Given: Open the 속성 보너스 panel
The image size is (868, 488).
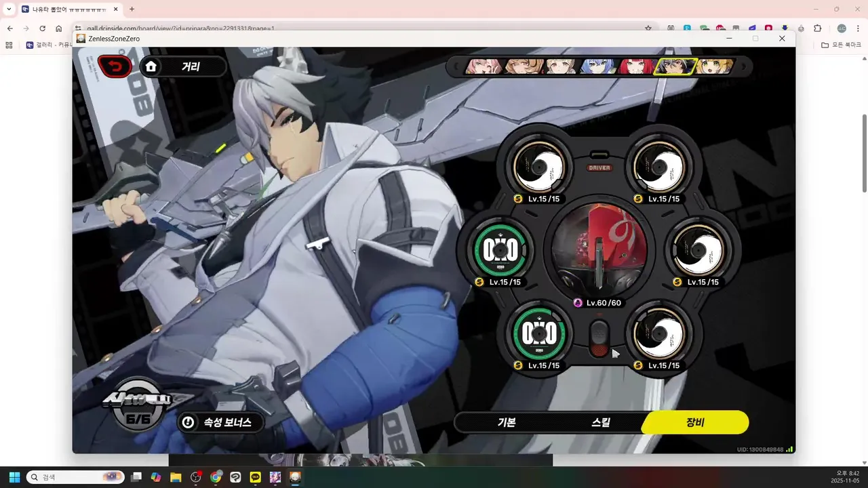Looking at the screenshot, I should (x=220, y=422).
